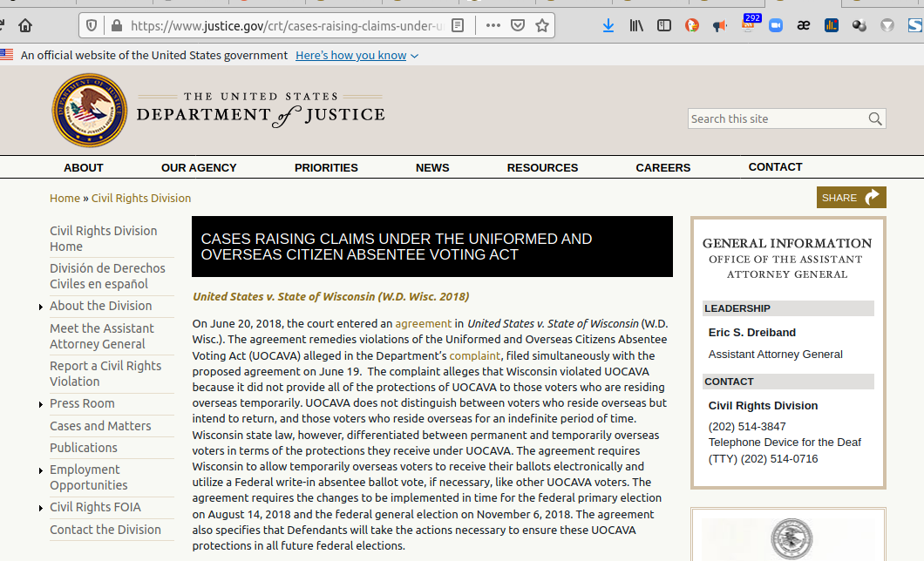Open Employment Opportunities link
Screen dimensions: 924x561
88,477
